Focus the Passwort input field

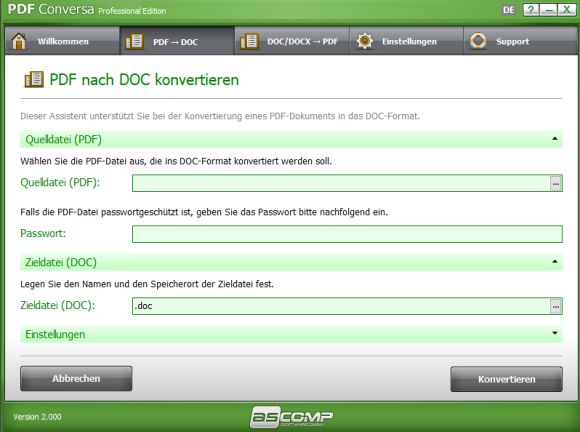[x=347, y=234]
